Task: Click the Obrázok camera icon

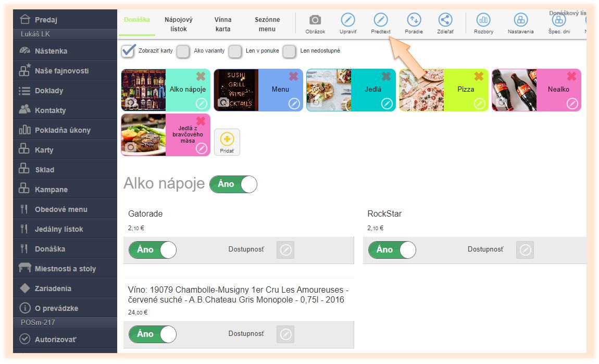Action: [315, 20]
